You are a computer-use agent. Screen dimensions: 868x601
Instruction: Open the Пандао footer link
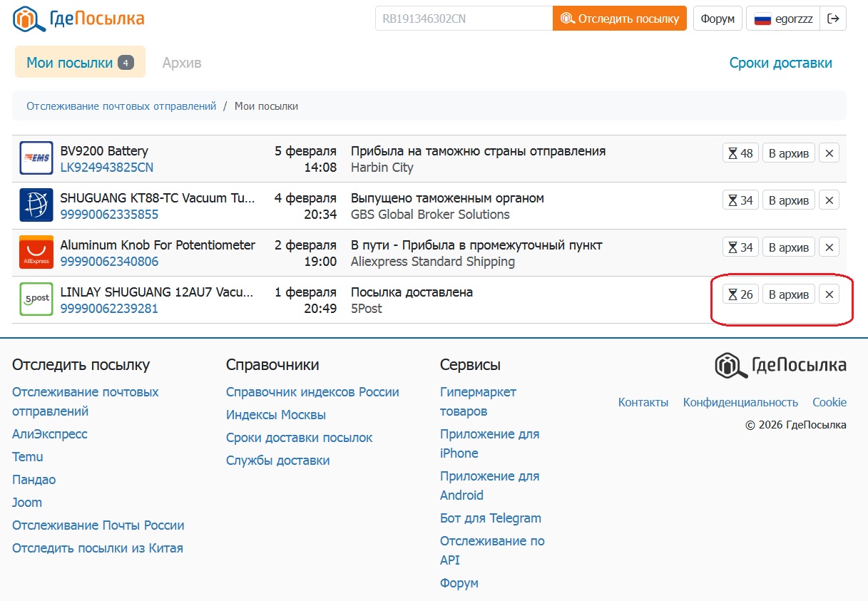(34, 480)
